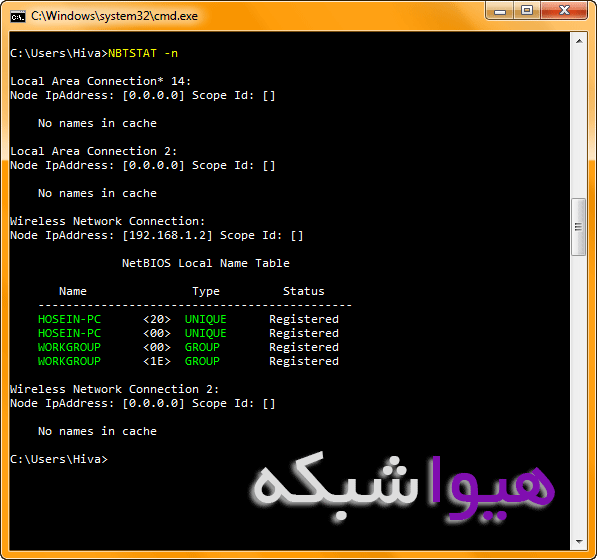
Task: Click the NetBIOS Local Name Table heading
Action: 206,263
